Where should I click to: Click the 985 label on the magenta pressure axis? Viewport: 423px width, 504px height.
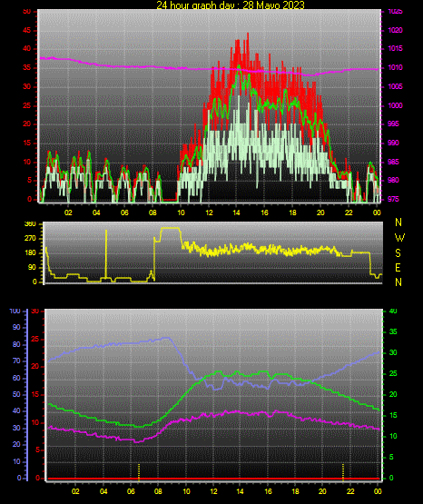(394, 162)
